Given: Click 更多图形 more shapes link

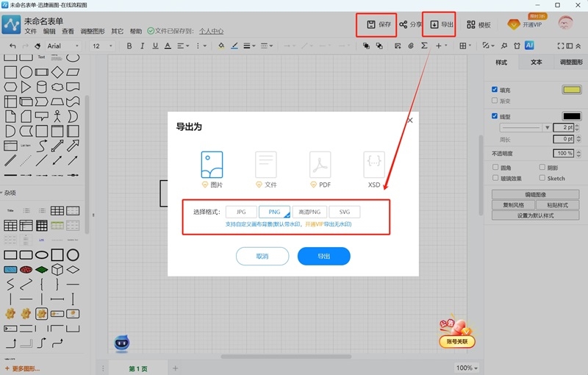Looking at the screenshot, I should [x=22, y=368].
